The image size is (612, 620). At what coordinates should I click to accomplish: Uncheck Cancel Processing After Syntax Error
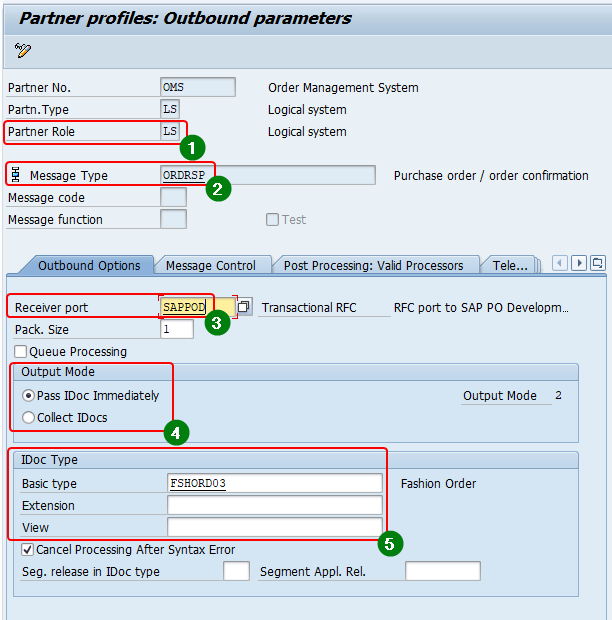tap(27, 549)
